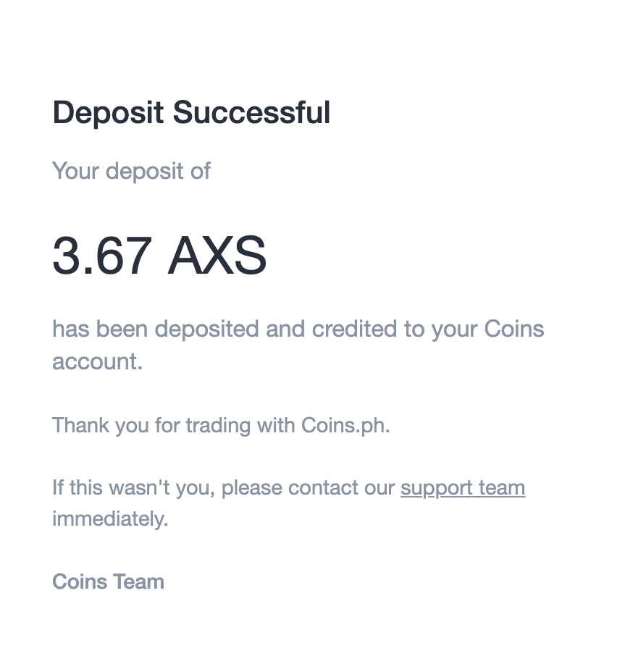Click 'Thank you' at start of line

100,426
